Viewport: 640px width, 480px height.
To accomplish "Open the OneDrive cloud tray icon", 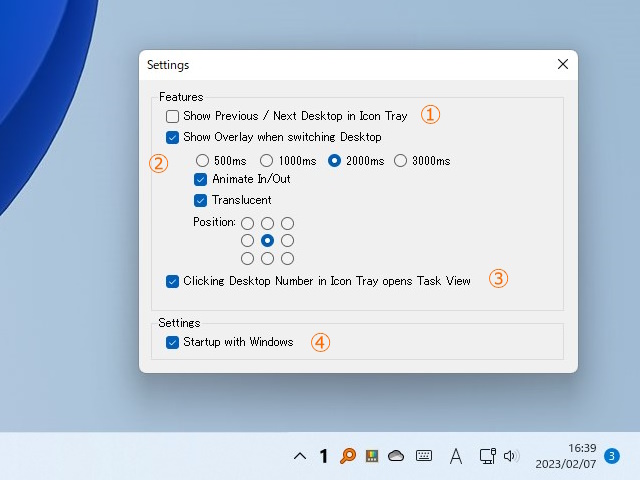I will click(x=396, y=456).
